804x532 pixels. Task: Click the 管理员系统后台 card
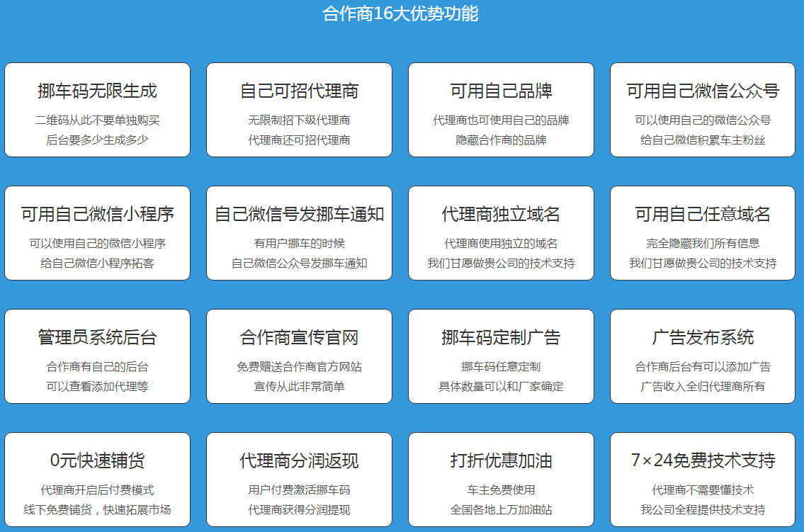[x=97, y=356]
